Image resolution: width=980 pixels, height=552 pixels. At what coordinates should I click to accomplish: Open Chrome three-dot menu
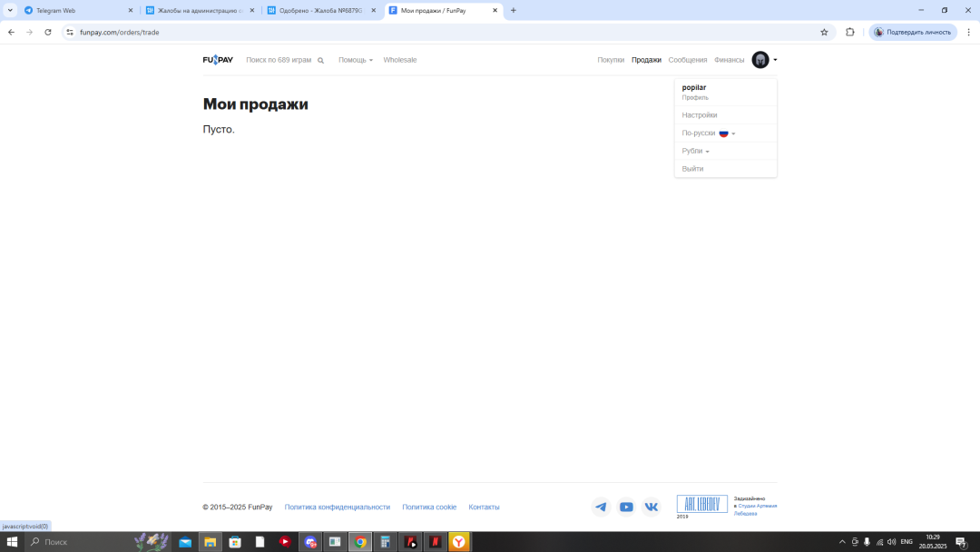(x=969, y=32)
